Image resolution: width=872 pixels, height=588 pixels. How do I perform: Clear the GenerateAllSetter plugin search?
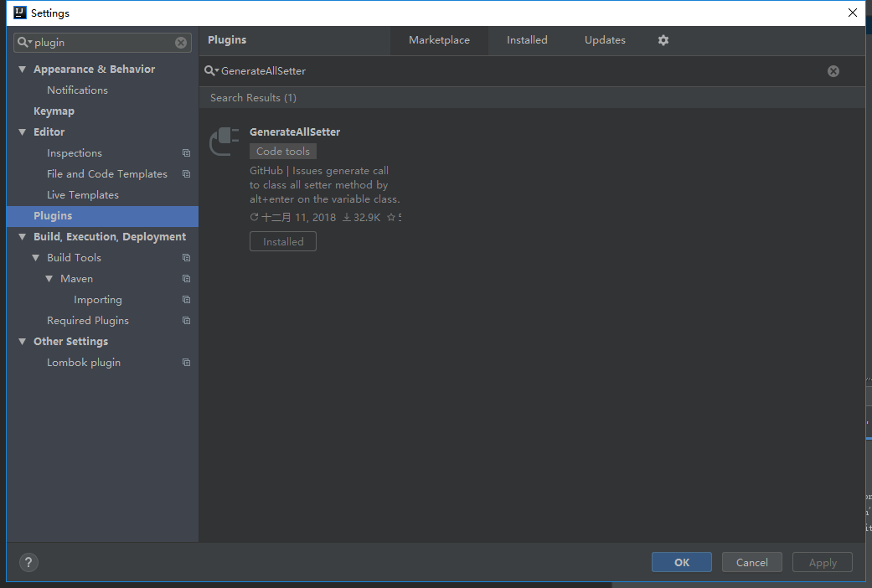click(833, 71)
